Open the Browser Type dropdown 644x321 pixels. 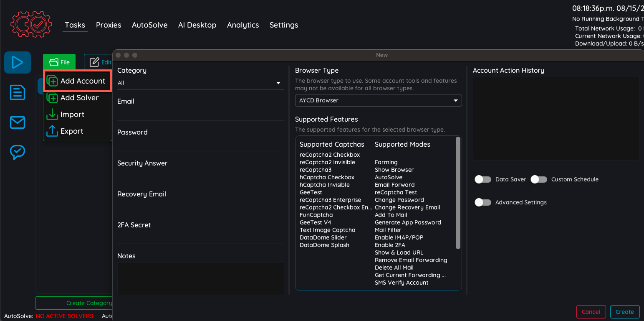378,100
